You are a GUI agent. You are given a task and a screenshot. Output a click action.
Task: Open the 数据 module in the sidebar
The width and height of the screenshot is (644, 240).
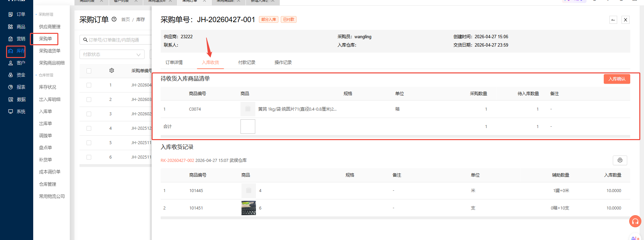coord(16,100)
